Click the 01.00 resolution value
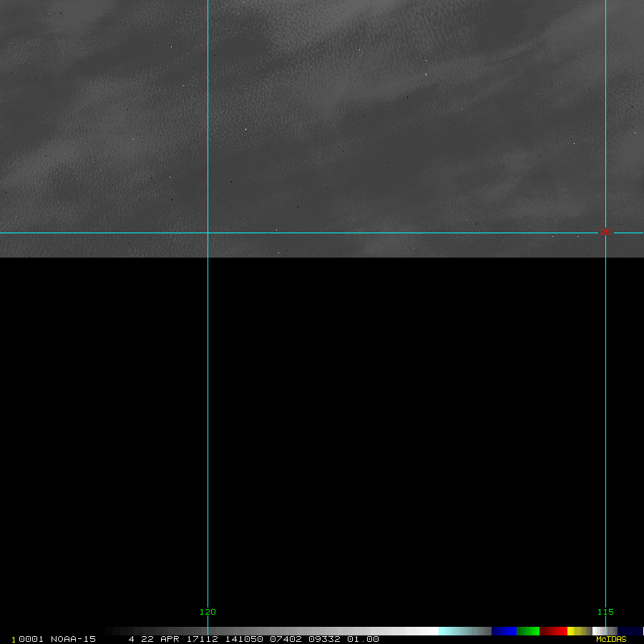Image resolution: width=644 pixels, height=644 pixels. [x=363, y=639]
